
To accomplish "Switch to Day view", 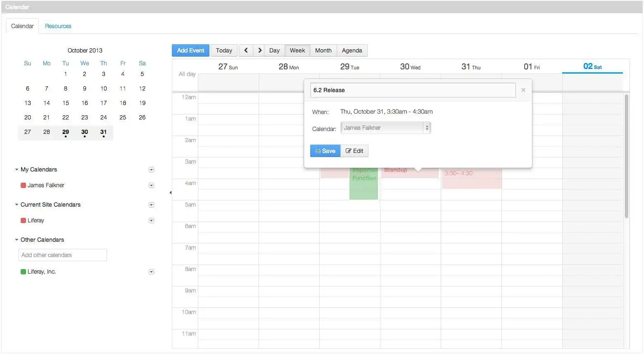I will coord(274,50).
